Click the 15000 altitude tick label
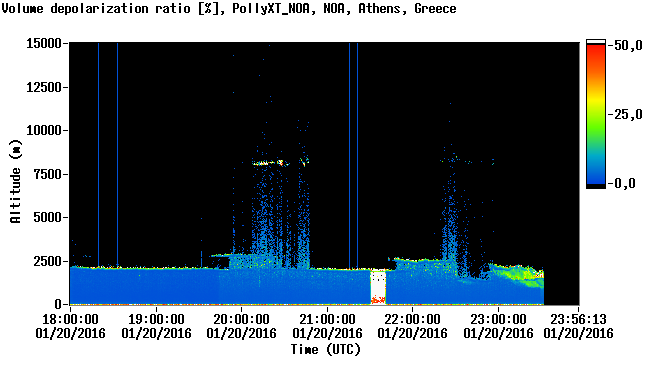The width and height of the screenshot is (665, 389). (44, 43)
